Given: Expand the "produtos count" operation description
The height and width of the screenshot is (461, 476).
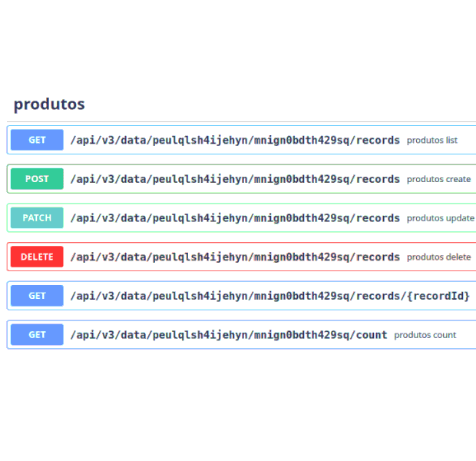Looking at the screenshot, I should (425, 335).
